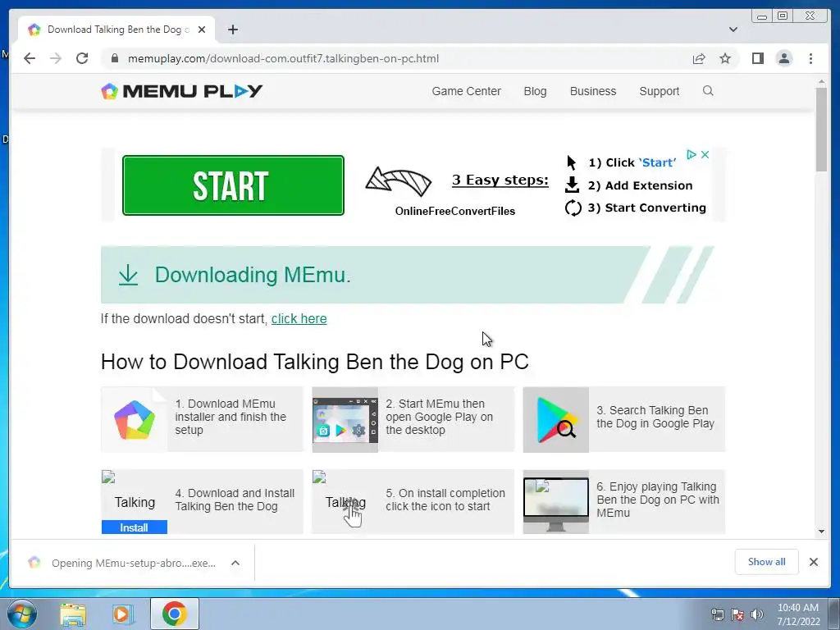Click Show all downloads button
The image size is (840, 630).
pos(767,561)
